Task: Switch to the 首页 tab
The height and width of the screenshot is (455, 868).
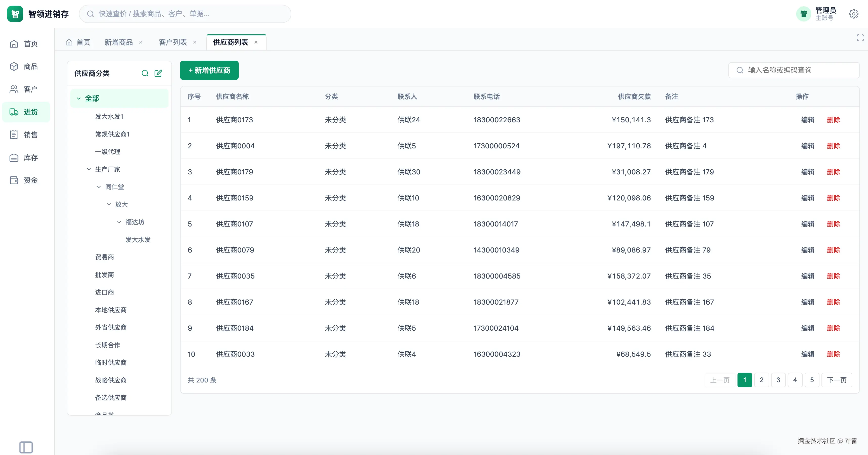Action: pyautogui.click(x=78, y=42)
